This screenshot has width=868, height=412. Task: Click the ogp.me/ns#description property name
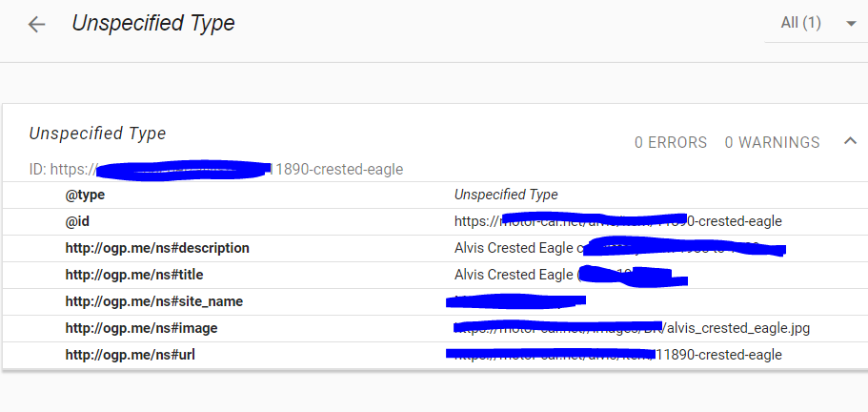157,248
